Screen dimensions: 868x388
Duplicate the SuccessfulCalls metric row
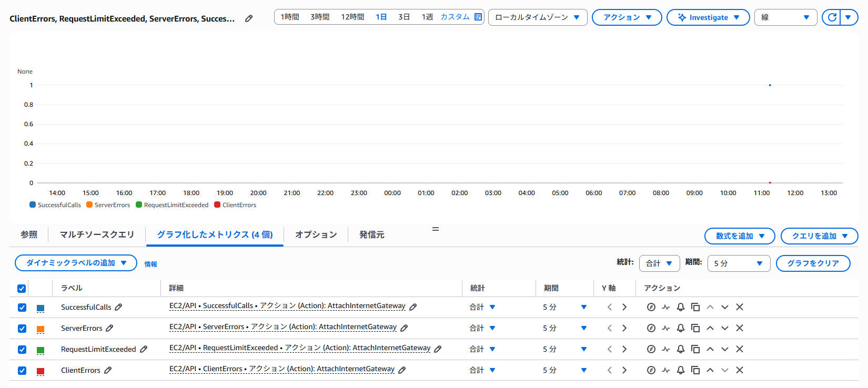coord(695,307)
